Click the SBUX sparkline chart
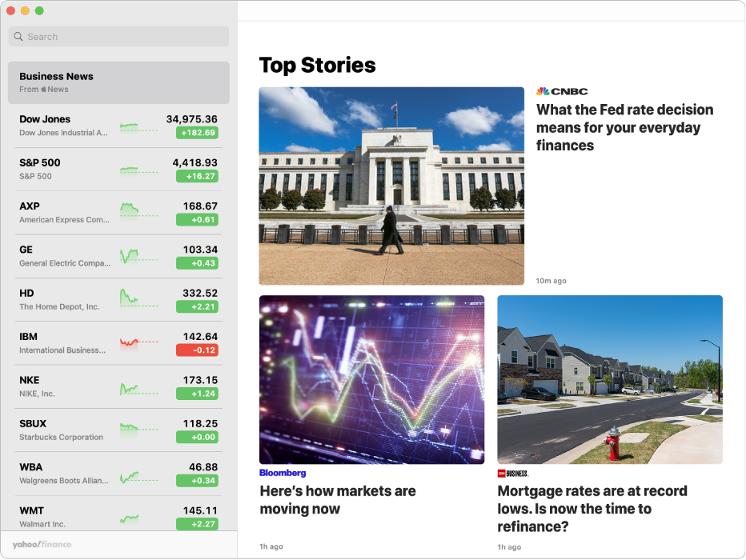Image resolution: width=746 pixels, height=560 pixels. (138, 427)
